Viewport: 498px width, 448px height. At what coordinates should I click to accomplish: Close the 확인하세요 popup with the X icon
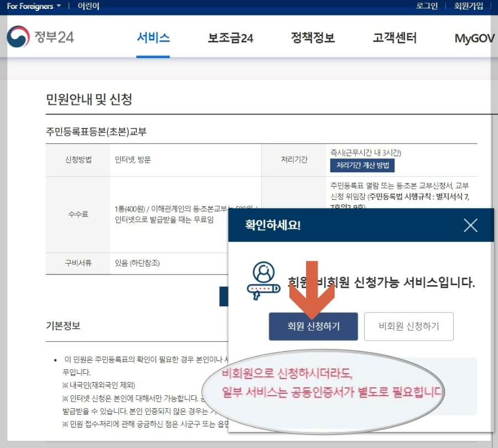tap(470, 225)
